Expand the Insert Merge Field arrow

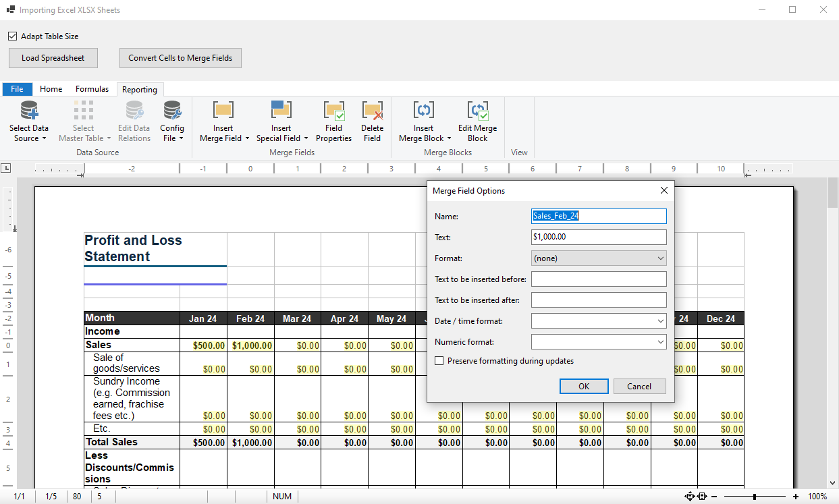[x=247, y=139]
